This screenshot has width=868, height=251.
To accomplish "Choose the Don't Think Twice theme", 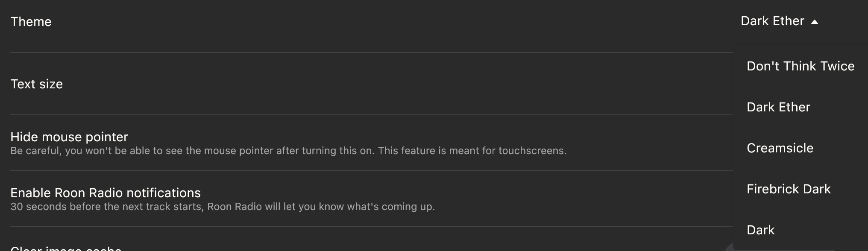I will point(801,66).
